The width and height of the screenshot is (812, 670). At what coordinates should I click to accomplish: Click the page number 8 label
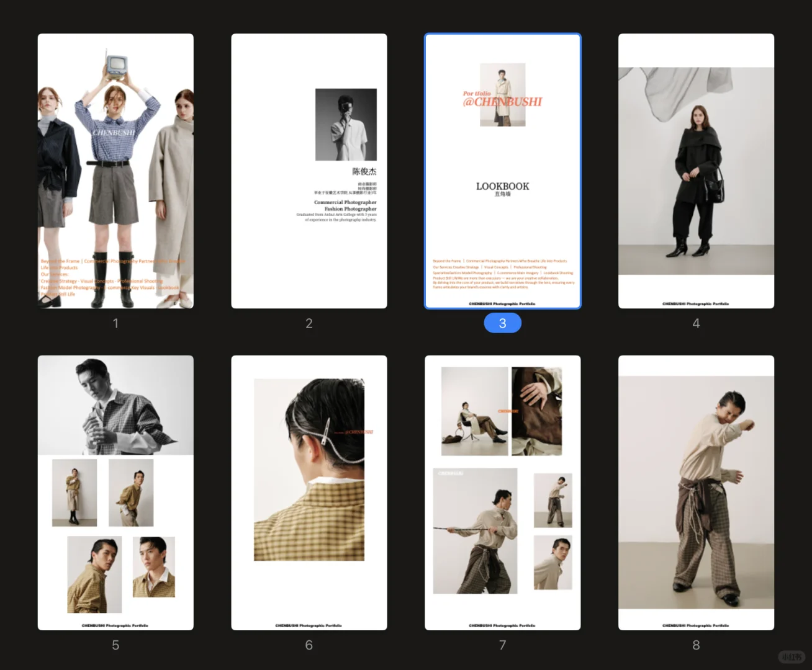pyautogui.click(x=697, y=645)
